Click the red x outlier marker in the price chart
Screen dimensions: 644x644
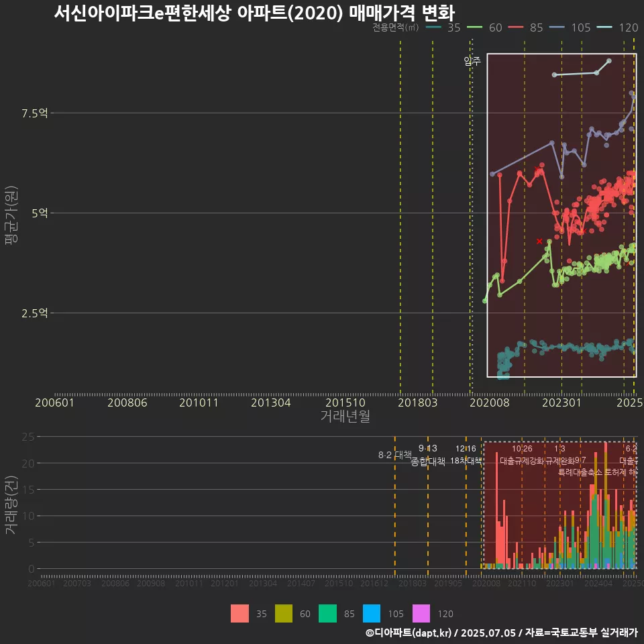pos(539,241)
